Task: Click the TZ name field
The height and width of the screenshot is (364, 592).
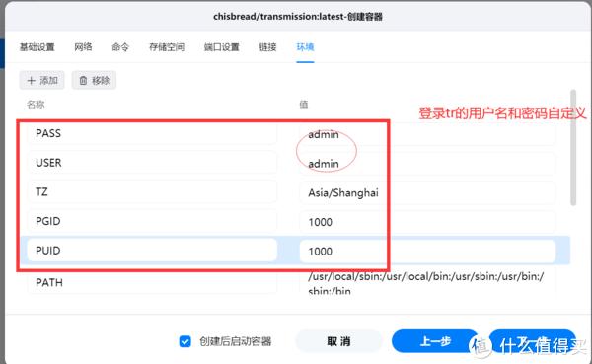Action: pos(152,191)
